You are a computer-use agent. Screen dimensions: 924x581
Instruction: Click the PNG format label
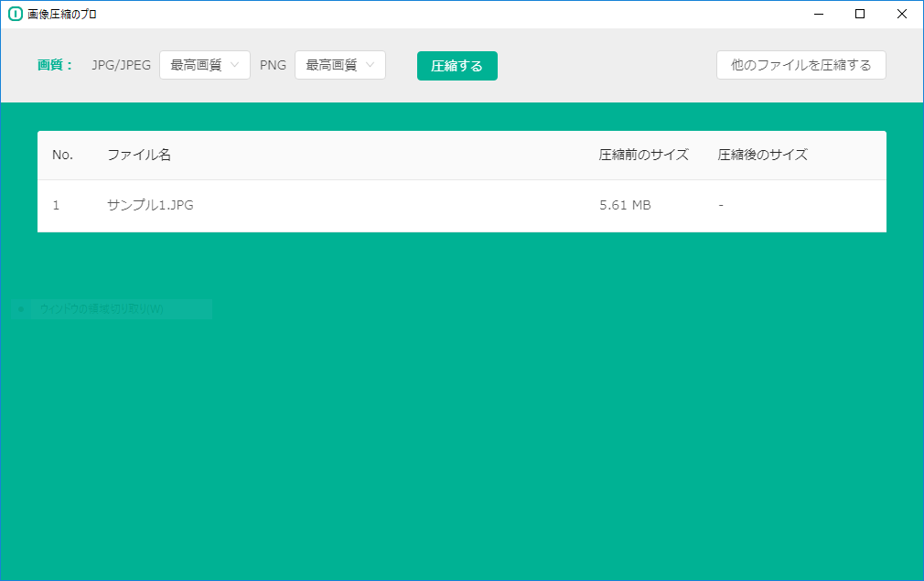click(273, 65)
